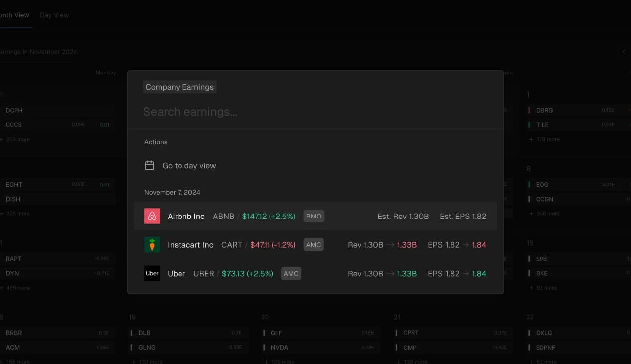Image resolution: width=631 pixels, height=364 pixels.
Task: Select DCPH in the calendar
Action: click(x=58, y=110)
